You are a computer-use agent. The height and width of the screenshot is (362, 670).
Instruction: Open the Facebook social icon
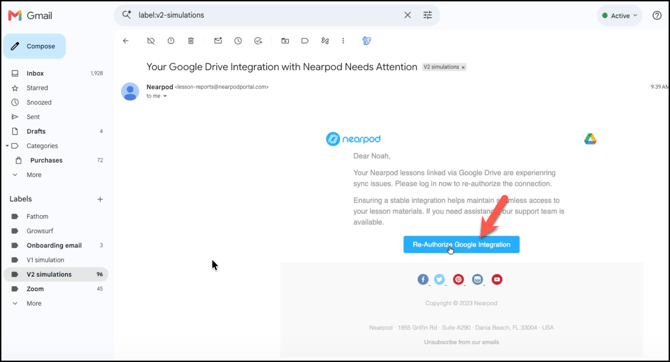[x=423, y=279]
